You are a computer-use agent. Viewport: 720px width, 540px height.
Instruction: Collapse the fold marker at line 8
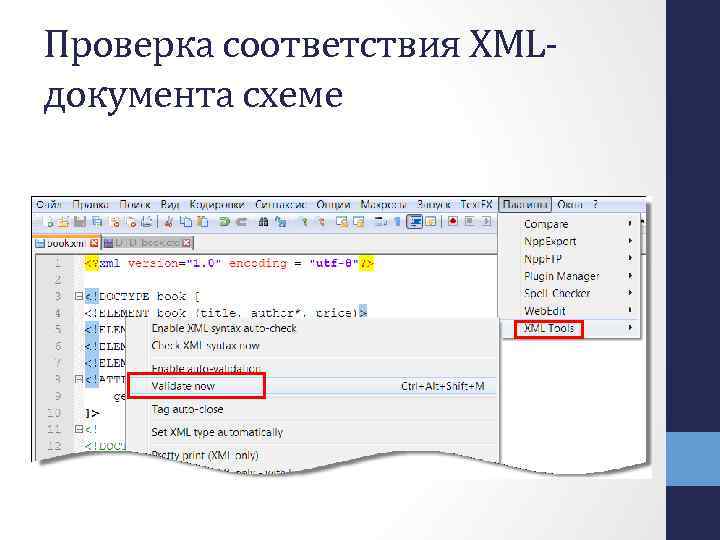click(79, 379)
